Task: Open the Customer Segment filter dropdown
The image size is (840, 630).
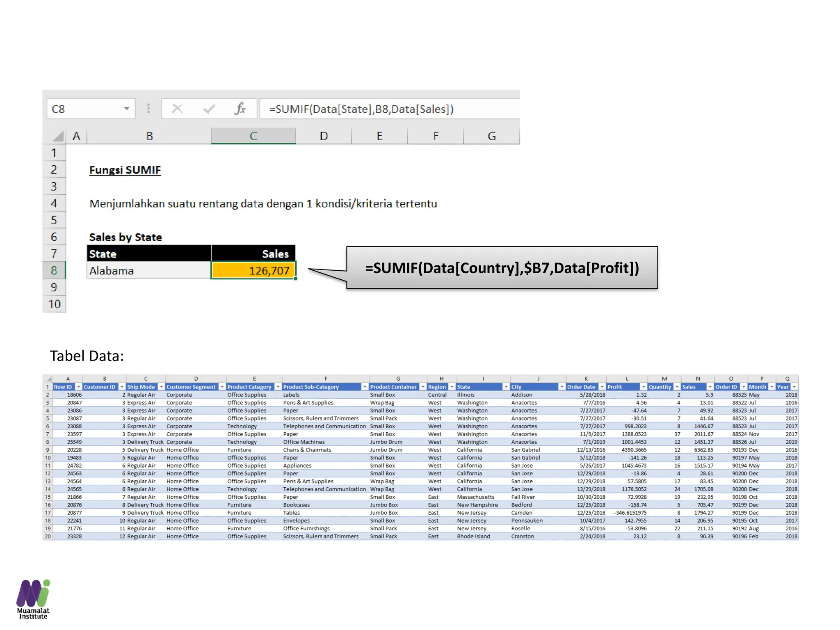Action: click(222, 387)
